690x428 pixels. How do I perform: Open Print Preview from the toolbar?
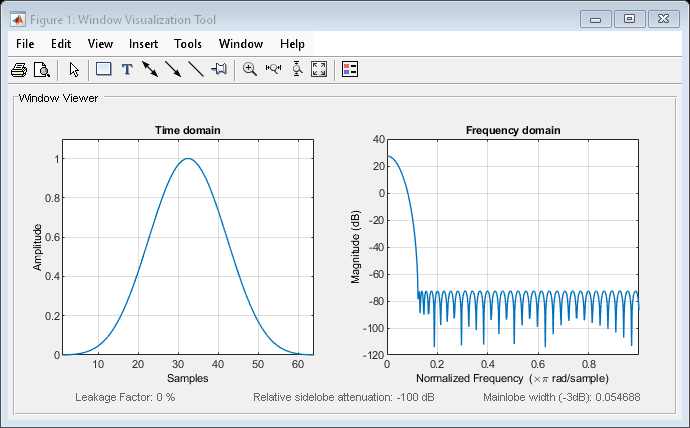pos(41,70)
